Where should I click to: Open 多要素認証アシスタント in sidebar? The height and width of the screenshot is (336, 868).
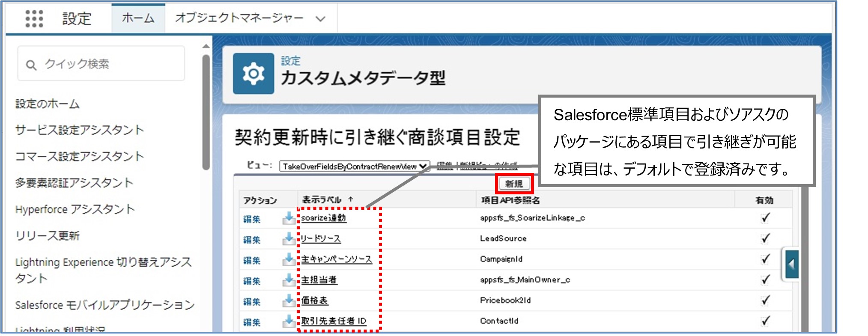75,183
